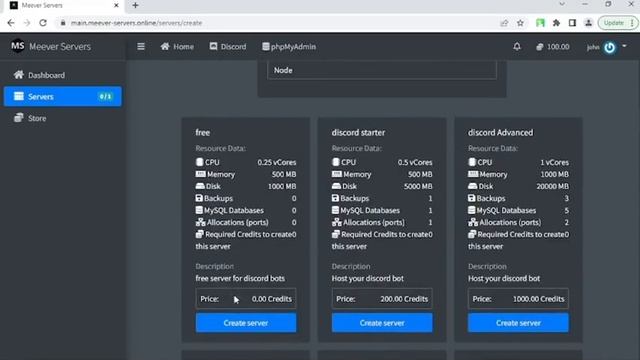Click the MySQL Databases icon in free plan

coord(199,210)
